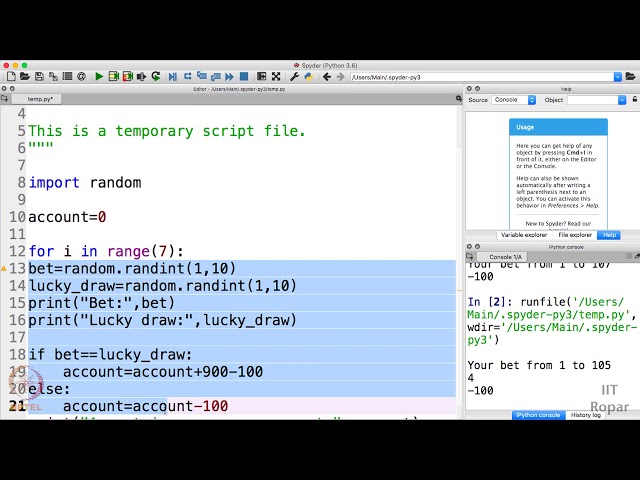Click the browse tabs icon in IPython console
This screenshot has height=480, width=640.
pyautogui.click(x=469, y=256)
